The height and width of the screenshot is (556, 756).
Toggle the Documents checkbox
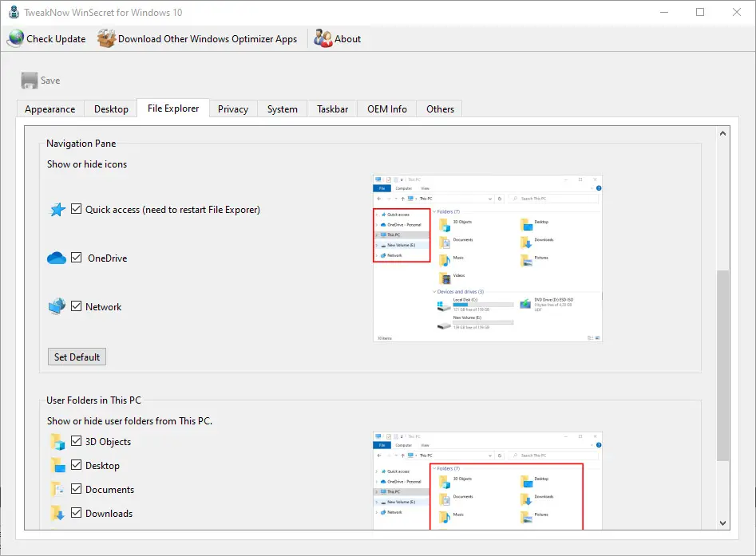pyautogui.click(x=76, y=488)
